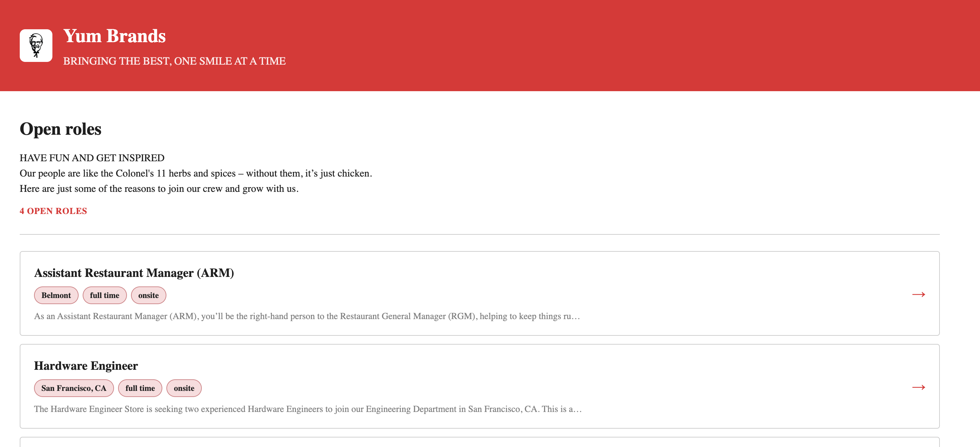
Task: Click onsite tag on Assistant Restaurant Manager
Action: tap(148, 295)
